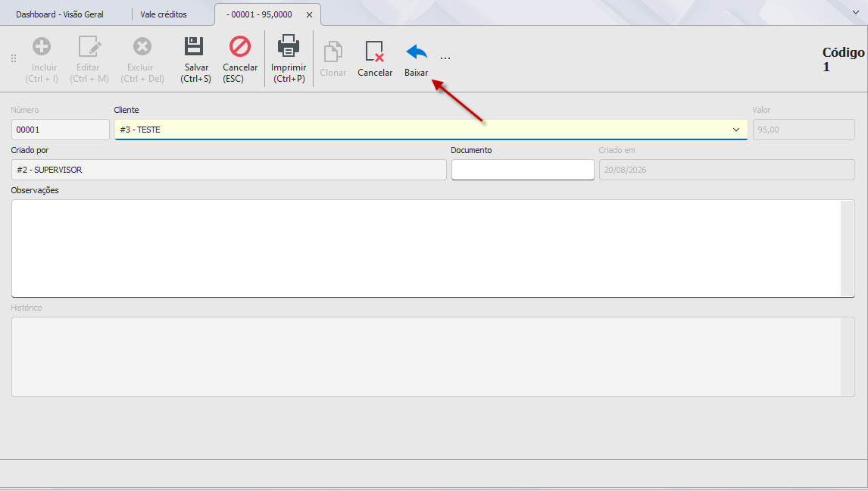Click the Número field showing 00001
Screen dimensions: 868x491
(61, 130)
